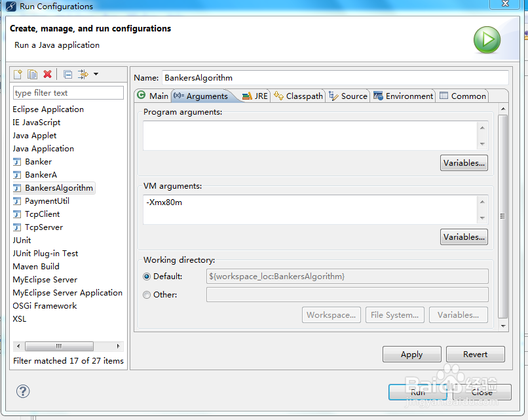The height and width of the screenshot is (420, 528).
Task: Click Arguments panel scroll up arrow
Action: pyautogui.click(x=503, y=109)
